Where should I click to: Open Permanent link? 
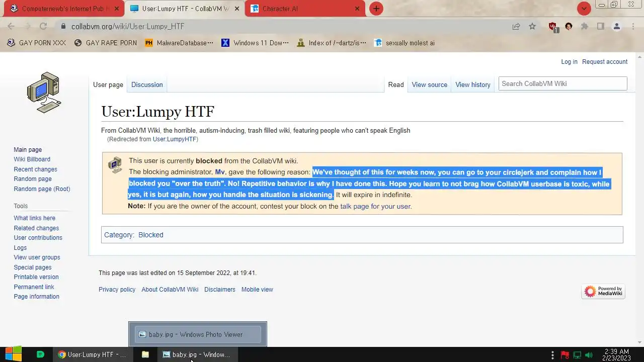point(34,287)
